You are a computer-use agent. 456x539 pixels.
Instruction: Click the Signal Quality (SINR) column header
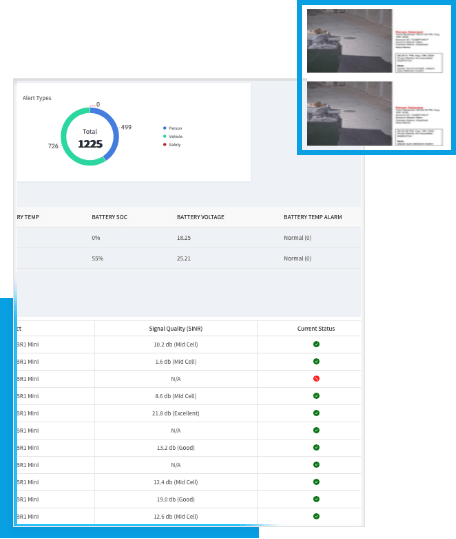pyautogui.click(x=176, y=329)
